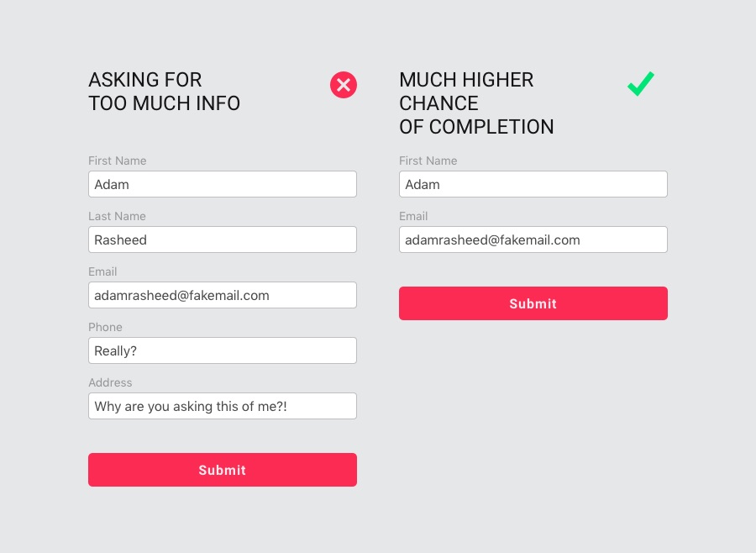Select the Last Name field containing Rasheed
Viewport: 756px width, 553px height.
coord(223,240)
